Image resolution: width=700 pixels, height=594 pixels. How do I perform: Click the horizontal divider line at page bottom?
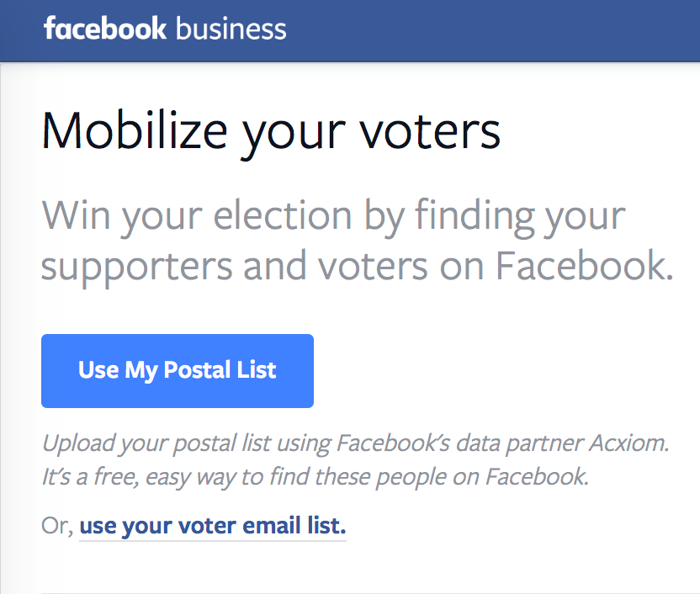[370, 592]
